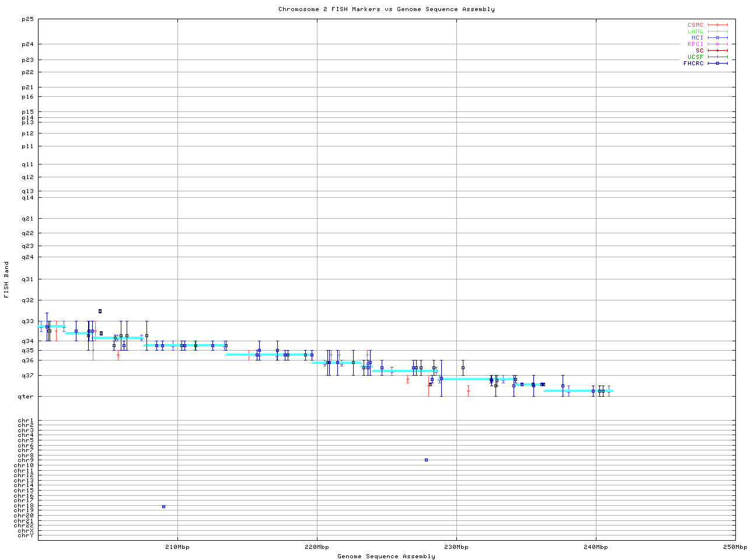Click the SC dark red legend marker
This screenshot has width=747, height=560.
pyautogui.click(x=717, y=51)
